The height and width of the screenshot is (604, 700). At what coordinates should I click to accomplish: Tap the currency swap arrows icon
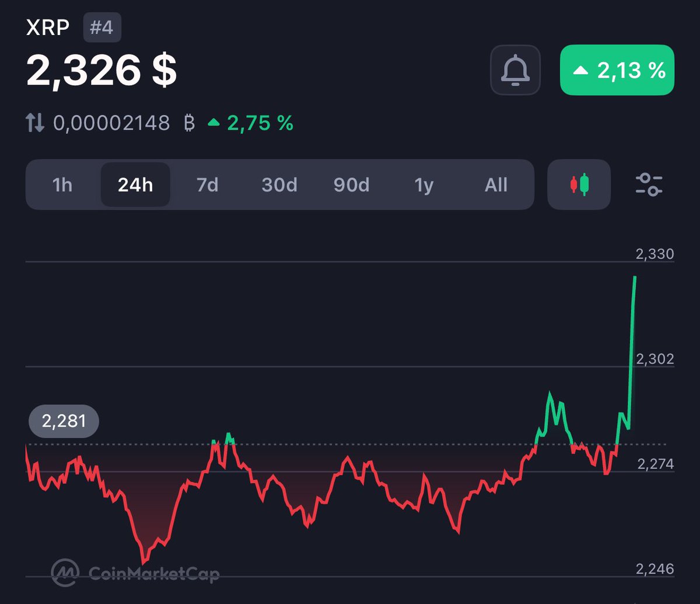[x=35, y=123]
